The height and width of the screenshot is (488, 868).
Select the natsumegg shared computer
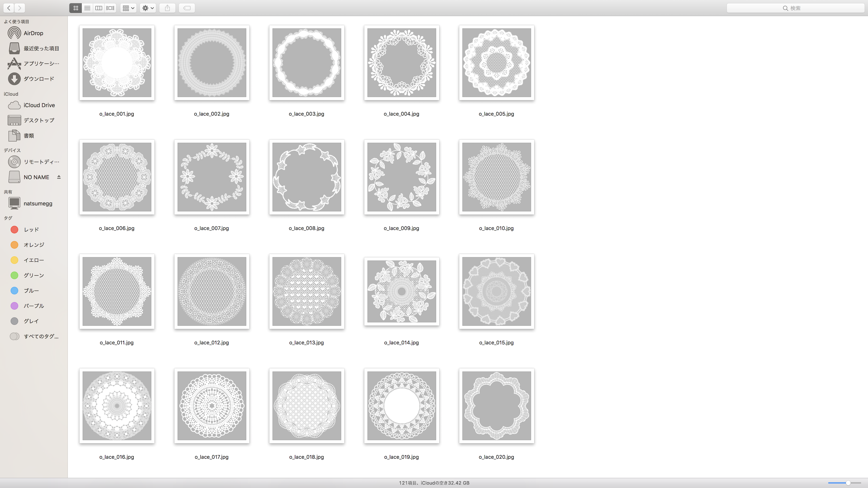[38, 203]
